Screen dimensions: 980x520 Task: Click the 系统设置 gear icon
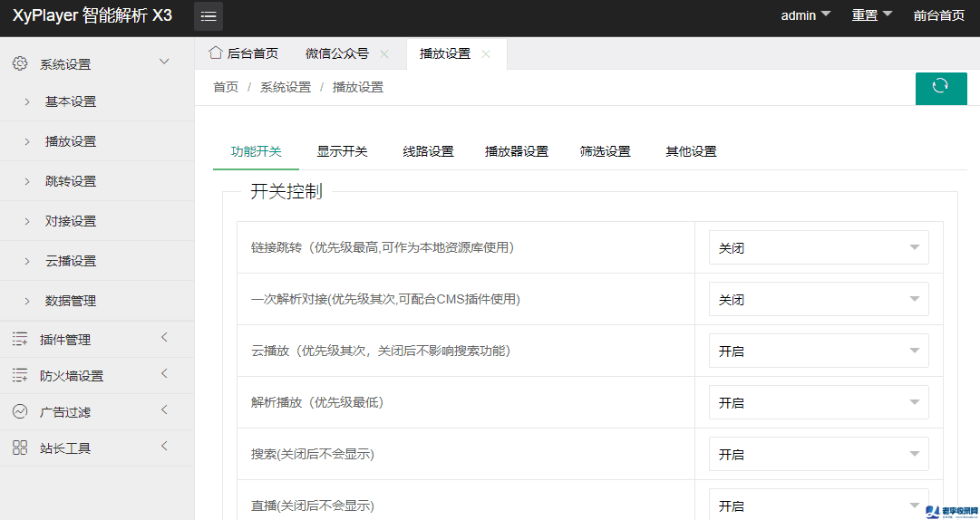tap(20, 64)
